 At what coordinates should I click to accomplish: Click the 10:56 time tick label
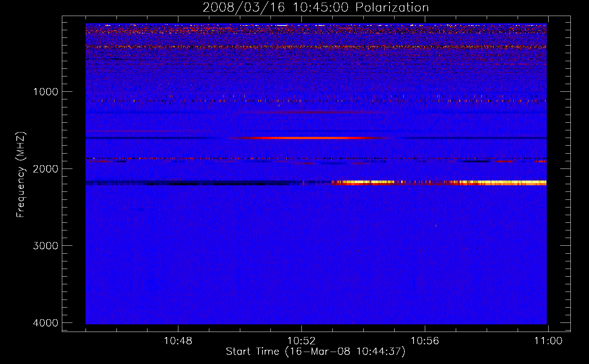point(425,341)
